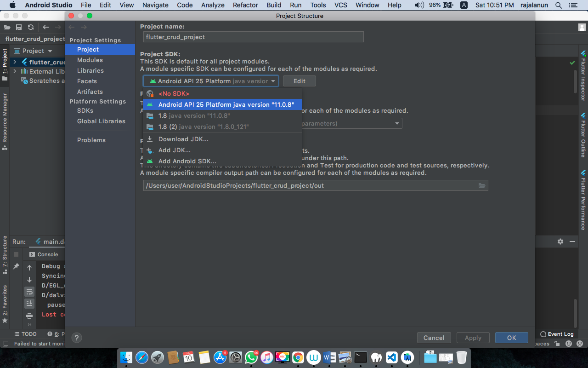The image size is (588, 368).
Task: Click the down arrow in console gutter
Action: (29, 280)
